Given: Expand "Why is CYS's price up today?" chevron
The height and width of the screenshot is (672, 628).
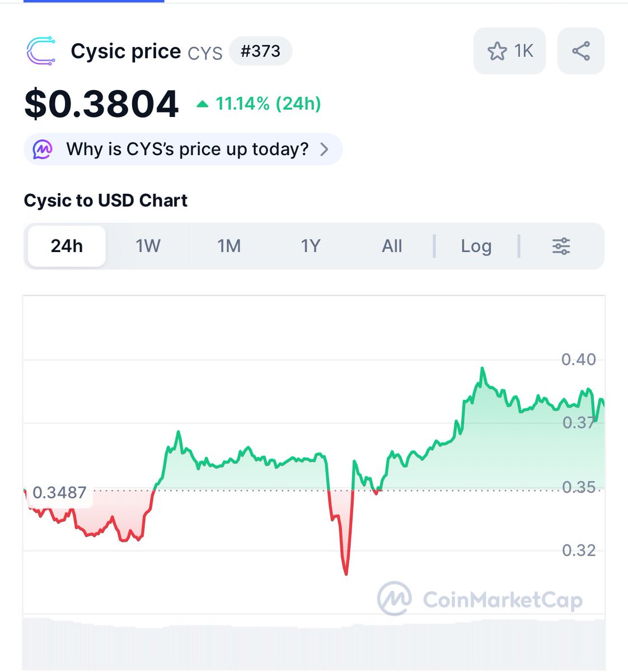Looking at the screenshot, I should [324, 150].
